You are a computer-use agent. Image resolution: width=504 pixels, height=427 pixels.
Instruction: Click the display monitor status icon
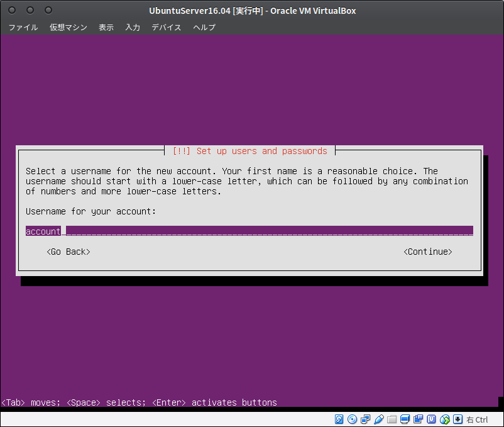pyautogui.click(x=405, y=419)
